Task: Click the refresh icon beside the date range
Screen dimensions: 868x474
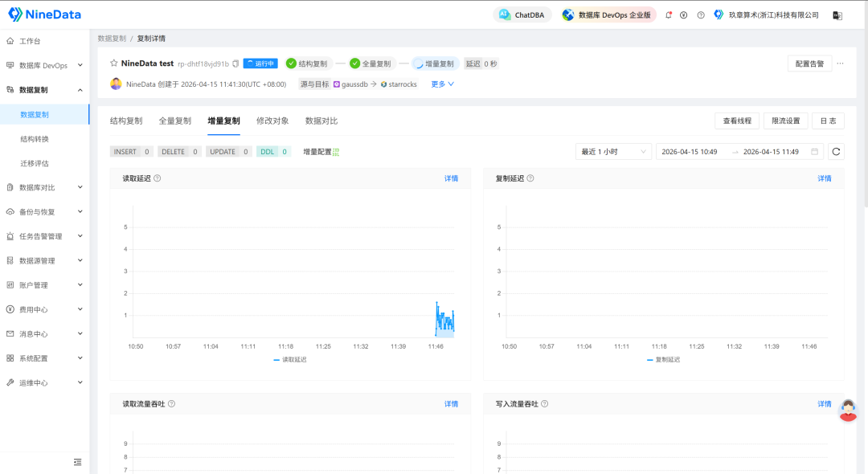Action: (837, 152)
